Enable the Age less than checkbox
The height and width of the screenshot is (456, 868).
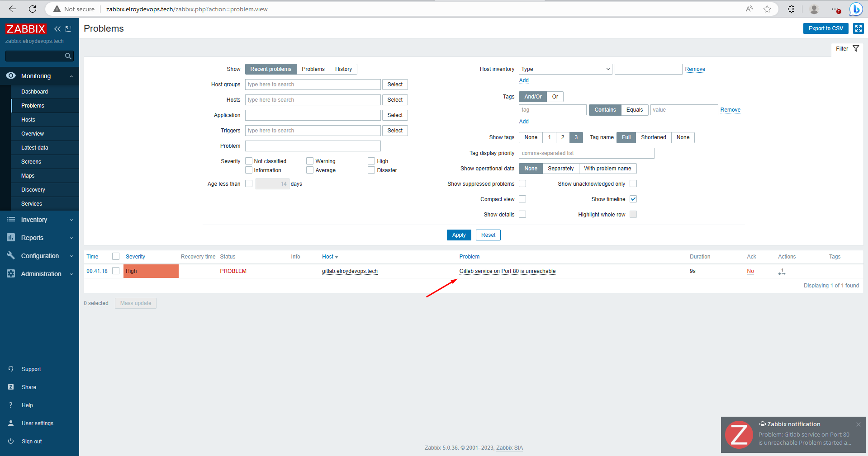pyautogui.click(x=249, y=183)
